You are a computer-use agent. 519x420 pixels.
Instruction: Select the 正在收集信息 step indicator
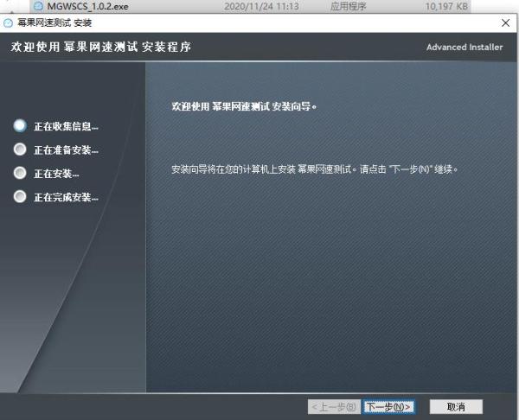(20, 125)
